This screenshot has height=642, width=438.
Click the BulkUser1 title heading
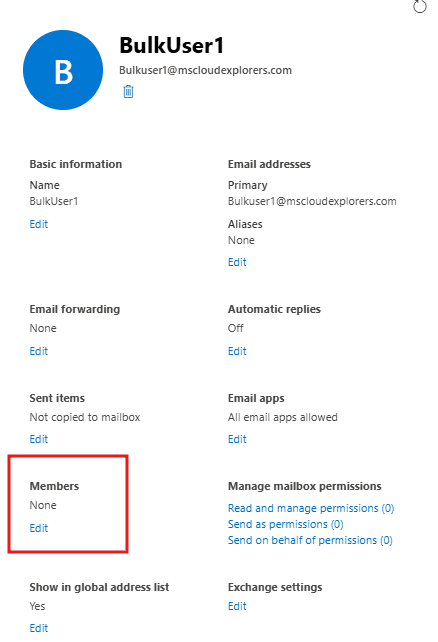click(172, 45)
